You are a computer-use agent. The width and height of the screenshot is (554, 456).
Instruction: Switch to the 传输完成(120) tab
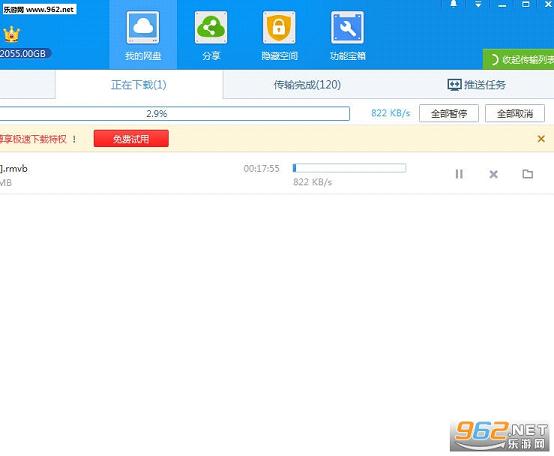click(x=307, y=85)
